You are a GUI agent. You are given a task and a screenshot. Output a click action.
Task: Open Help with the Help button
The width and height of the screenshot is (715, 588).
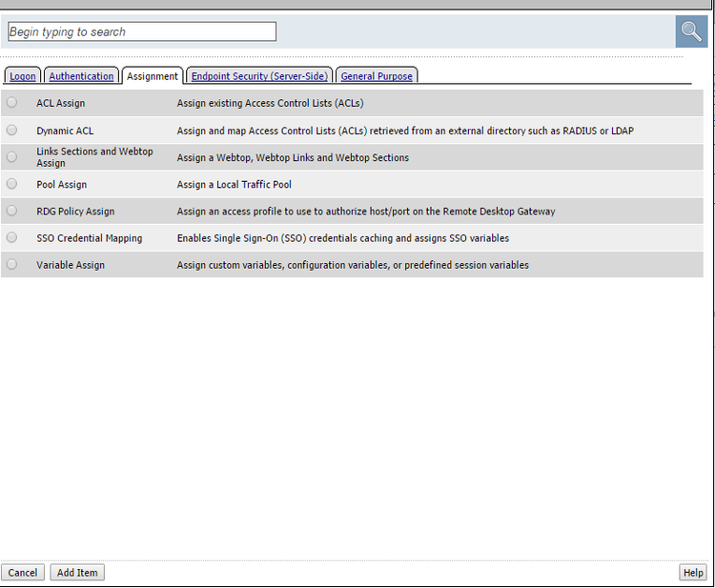[x=693, y=573]
